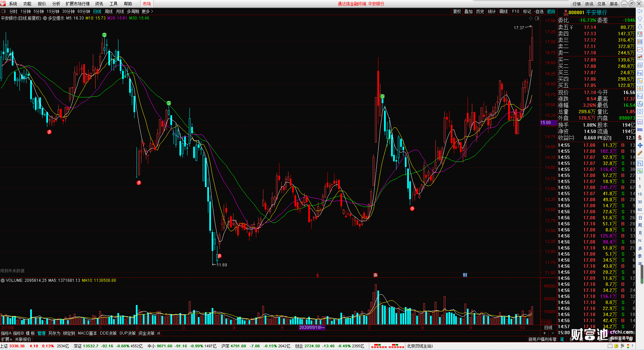Viewport: 644px width, 350px height.
Task: Select the pencil drawing tool icon
Action: tap(640, 153)
